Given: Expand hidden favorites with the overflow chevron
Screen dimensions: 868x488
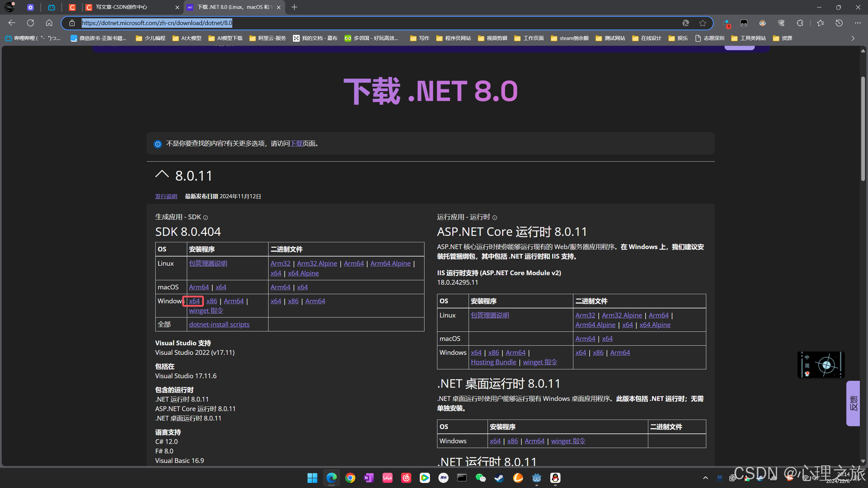Looking at the screenshot, I should [x=853, y=38].
